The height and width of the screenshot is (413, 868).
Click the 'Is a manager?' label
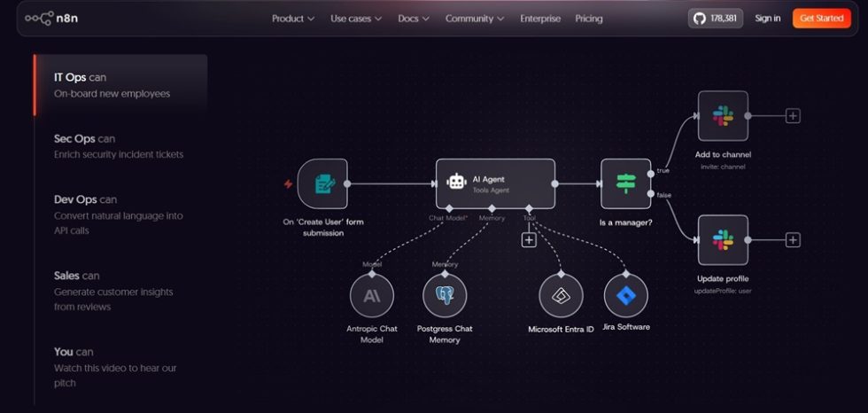coord(625,222)
